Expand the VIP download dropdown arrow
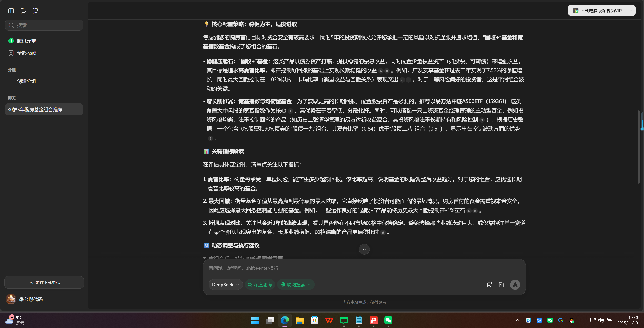This screenshot has height=328, width=644. coord(631,10)
